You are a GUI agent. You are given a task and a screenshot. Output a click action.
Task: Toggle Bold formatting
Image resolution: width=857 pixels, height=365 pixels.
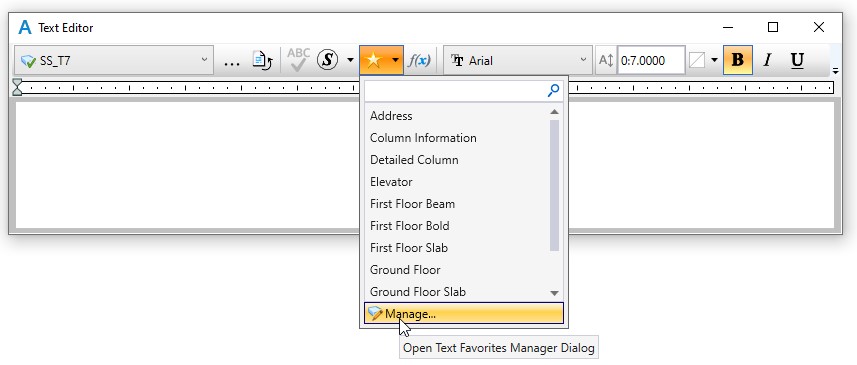737,60
